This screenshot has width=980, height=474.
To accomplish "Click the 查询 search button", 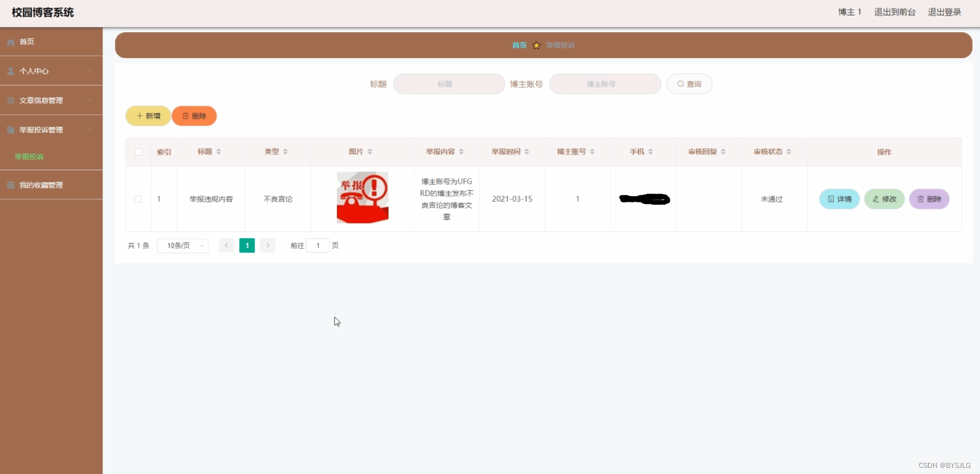I will coord(689,84).
